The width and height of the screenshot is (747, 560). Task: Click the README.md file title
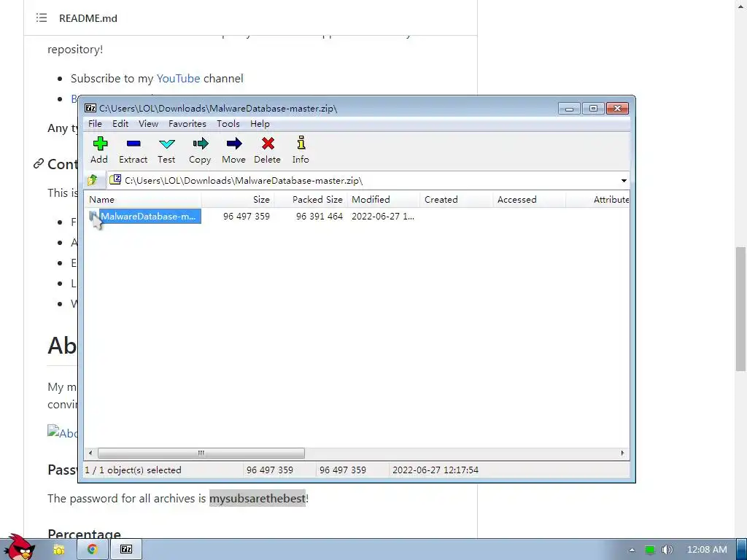click(x=88, y=18)
